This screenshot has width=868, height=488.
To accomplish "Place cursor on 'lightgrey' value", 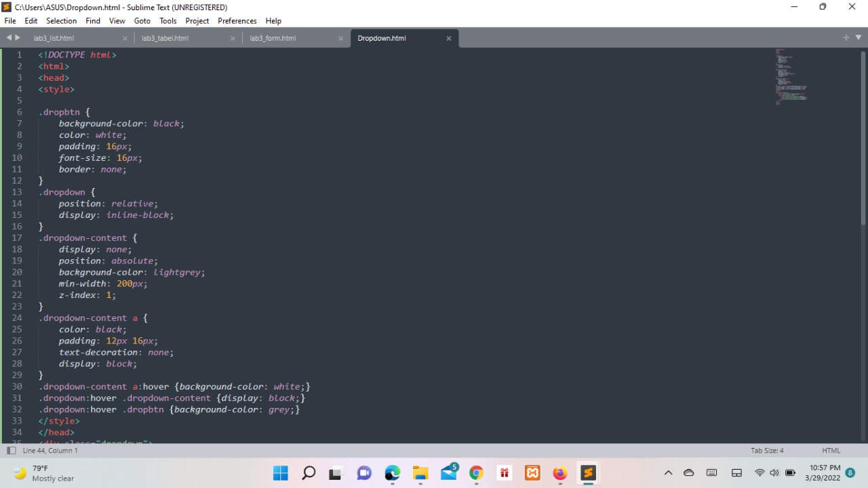I will (176, 272).
